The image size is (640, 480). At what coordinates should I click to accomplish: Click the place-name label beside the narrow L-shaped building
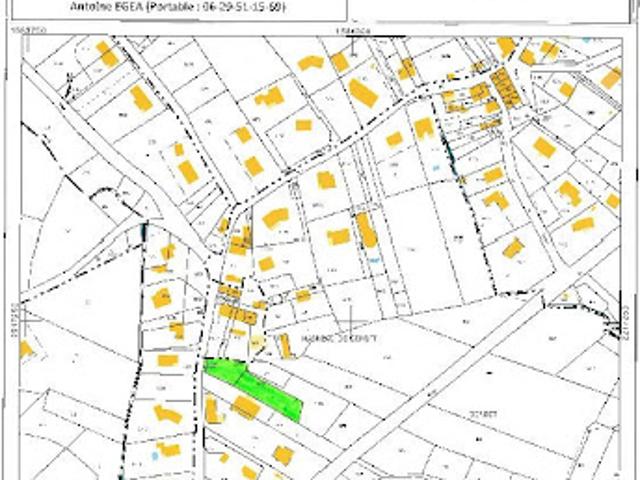pyautogui.click(x=338, y=338)
